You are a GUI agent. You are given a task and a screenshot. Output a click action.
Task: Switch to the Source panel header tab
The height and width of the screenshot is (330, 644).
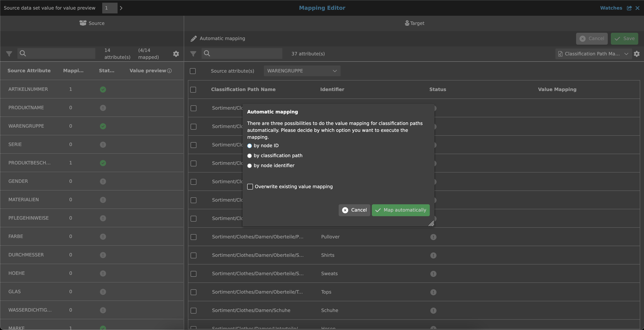point(92,23)
